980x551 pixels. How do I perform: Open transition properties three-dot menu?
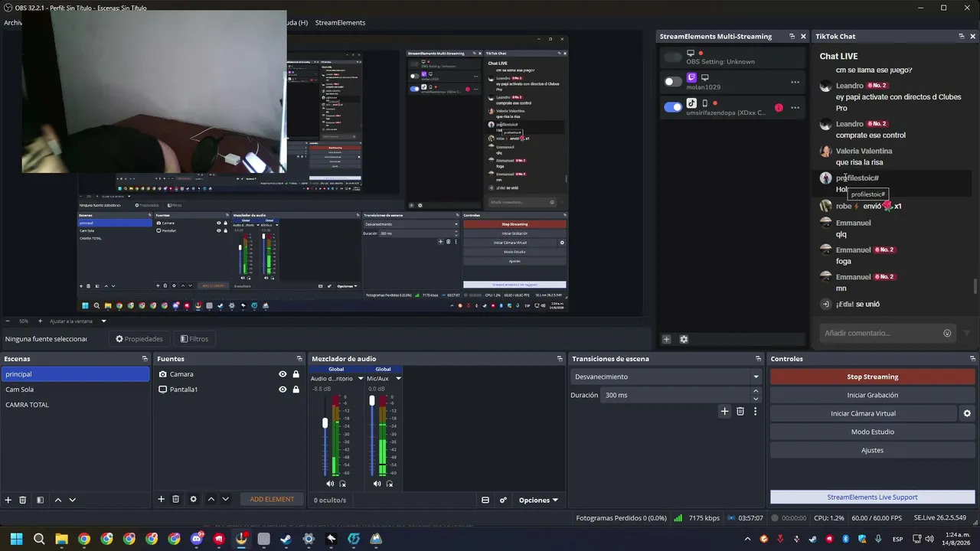755,412
